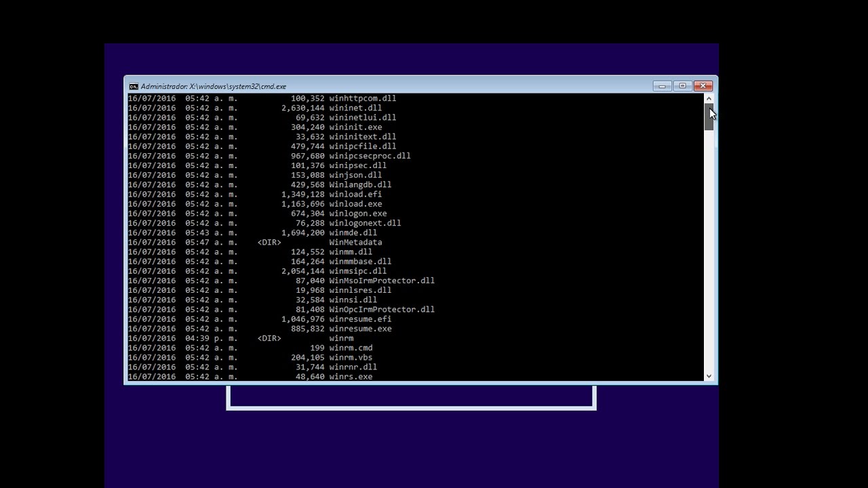Click the 04:39 p. m. winrm timestamp

click(x=211, y=338)
